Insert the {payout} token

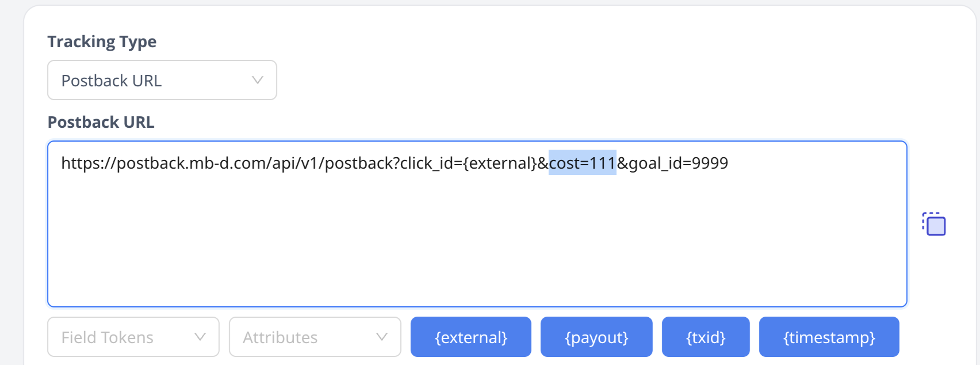tap(596, 337)
